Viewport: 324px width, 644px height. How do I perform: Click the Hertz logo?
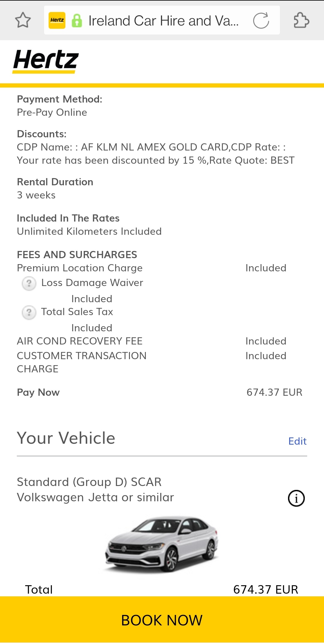46,61
